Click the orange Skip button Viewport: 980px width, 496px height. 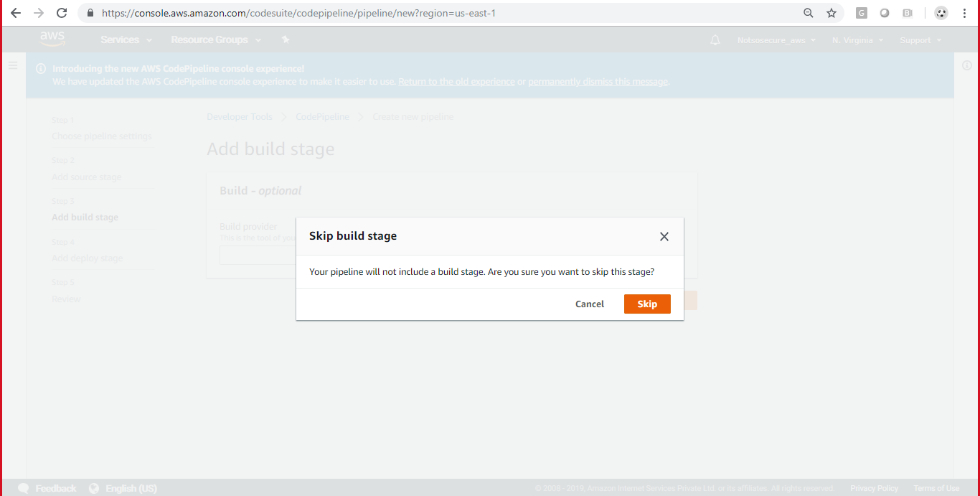pyautogui.click(x=646, y=304)
